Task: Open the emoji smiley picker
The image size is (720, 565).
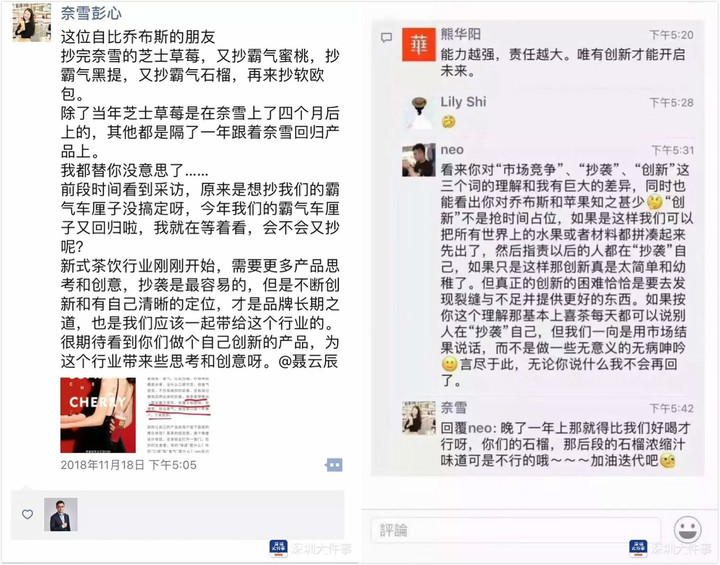Action: pyautogui.click(x=687, y=530)
